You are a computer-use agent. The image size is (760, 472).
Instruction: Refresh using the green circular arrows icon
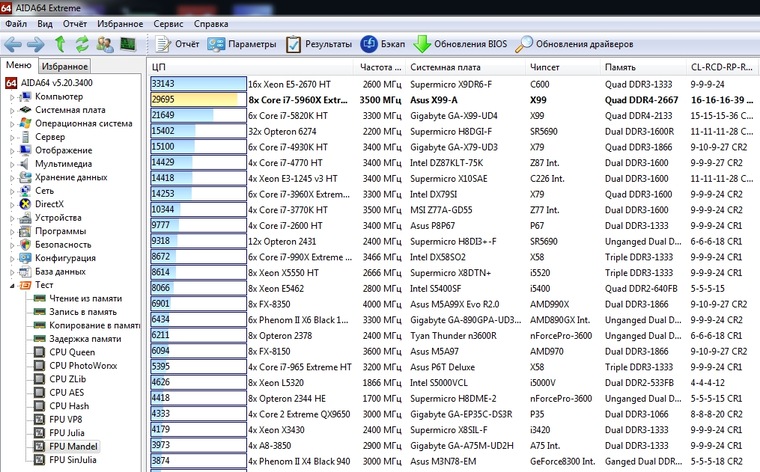[82, 44]
